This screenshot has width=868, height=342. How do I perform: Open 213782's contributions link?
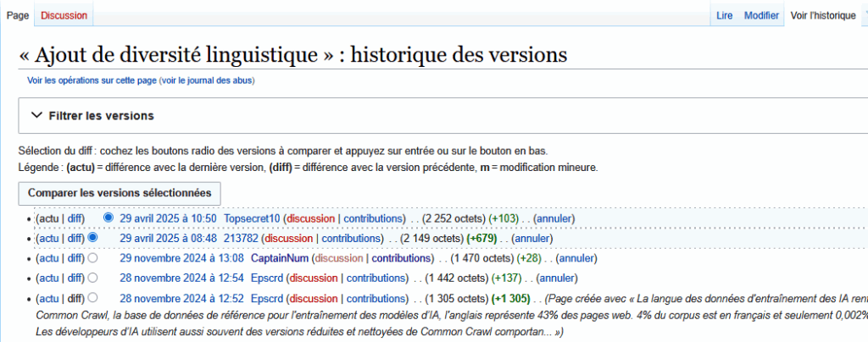point(351,239)
